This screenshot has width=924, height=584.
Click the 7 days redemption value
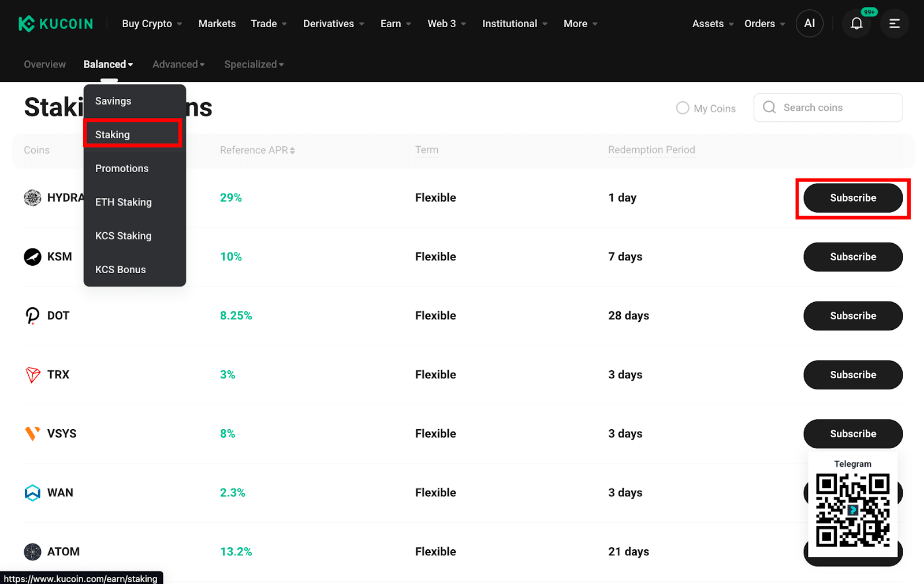(625, 256)
